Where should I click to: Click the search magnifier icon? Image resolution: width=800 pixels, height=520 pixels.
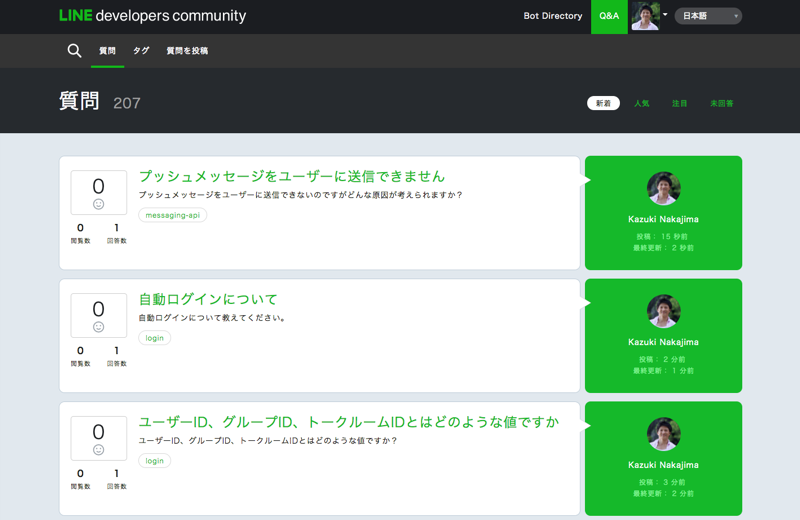coord(74,51)
